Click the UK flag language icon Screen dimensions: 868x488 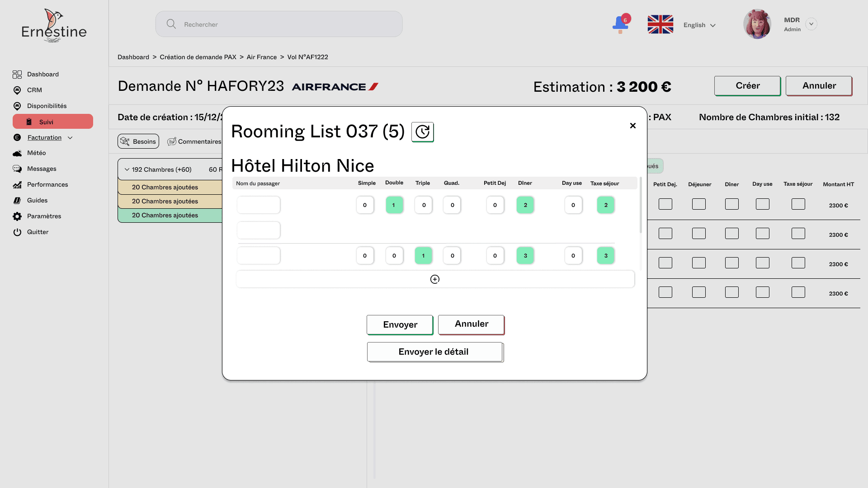[x=660, y=24]
